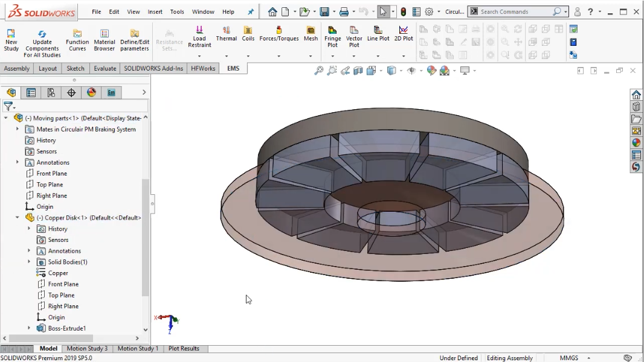Open the Mesh dropdown arrow
The height and width of the screenshot is (362, 644).
tap(311, 56)
